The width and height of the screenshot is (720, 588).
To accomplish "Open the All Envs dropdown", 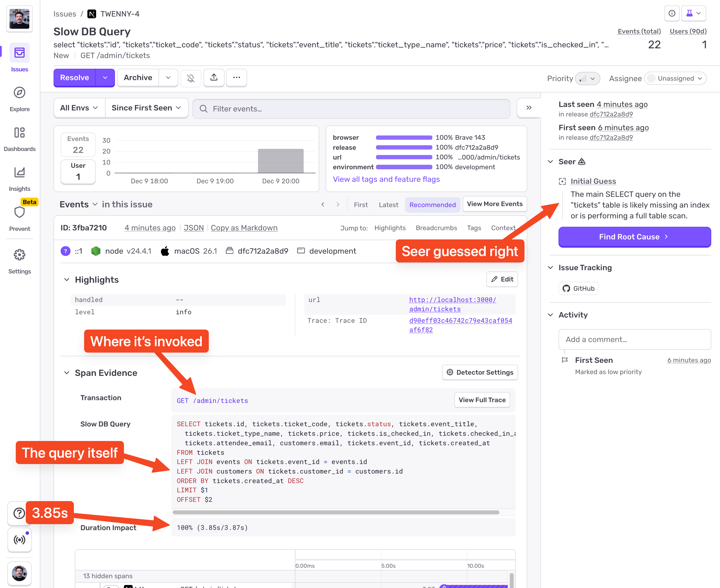I will (x=79, y=108).
